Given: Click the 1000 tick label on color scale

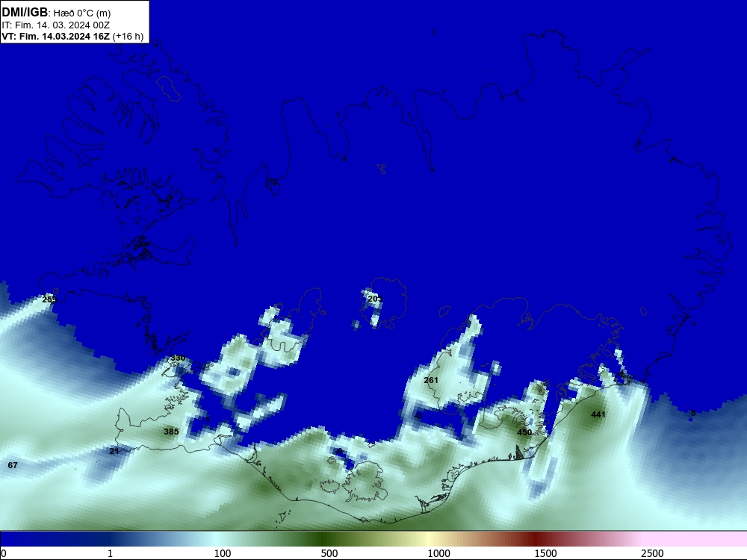Looking at the screenshot, I should tap(438, 553).
